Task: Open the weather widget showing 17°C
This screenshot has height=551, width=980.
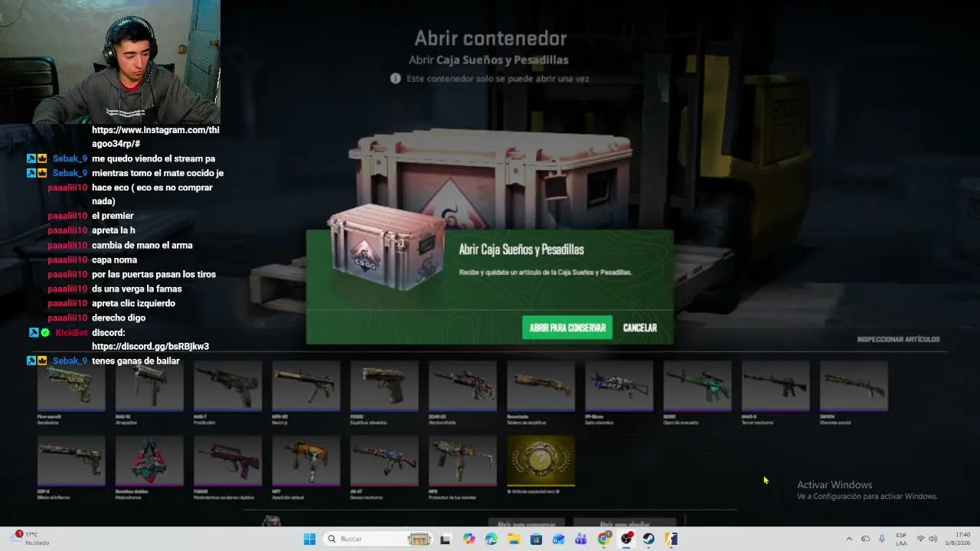Action: coord(31,539)
